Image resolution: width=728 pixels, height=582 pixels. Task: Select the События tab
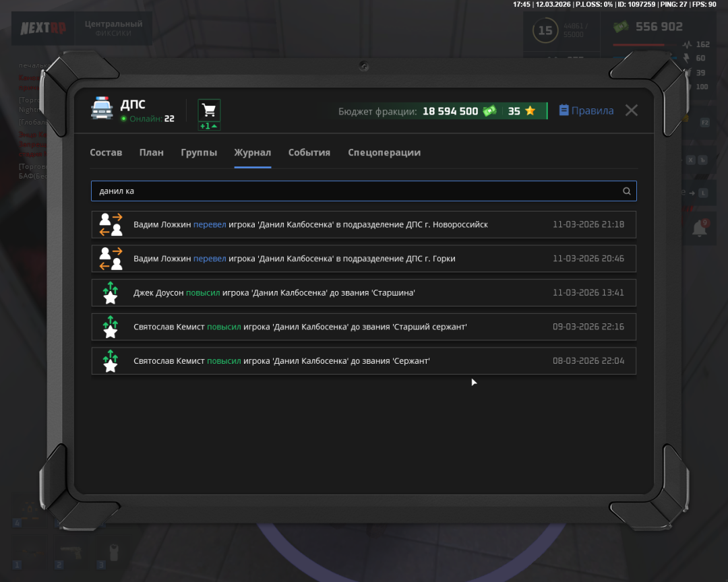(x=309, y=153)
